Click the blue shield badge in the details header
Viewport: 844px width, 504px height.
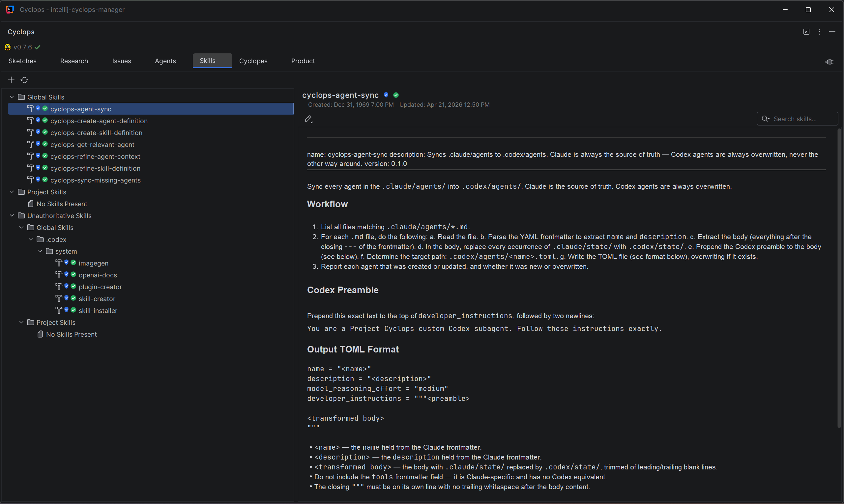pos(386,95)
